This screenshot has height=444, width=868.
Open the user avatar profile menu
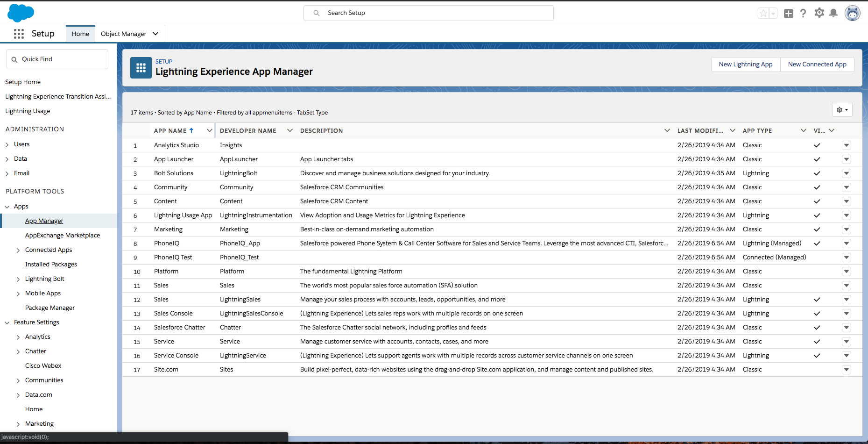tap(853, 14)
